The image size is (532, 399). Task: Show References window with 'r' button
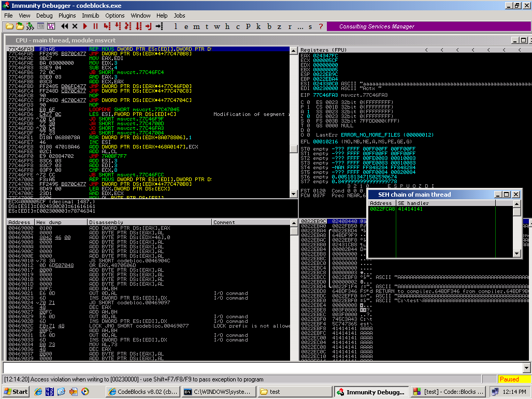click(290, 26)
